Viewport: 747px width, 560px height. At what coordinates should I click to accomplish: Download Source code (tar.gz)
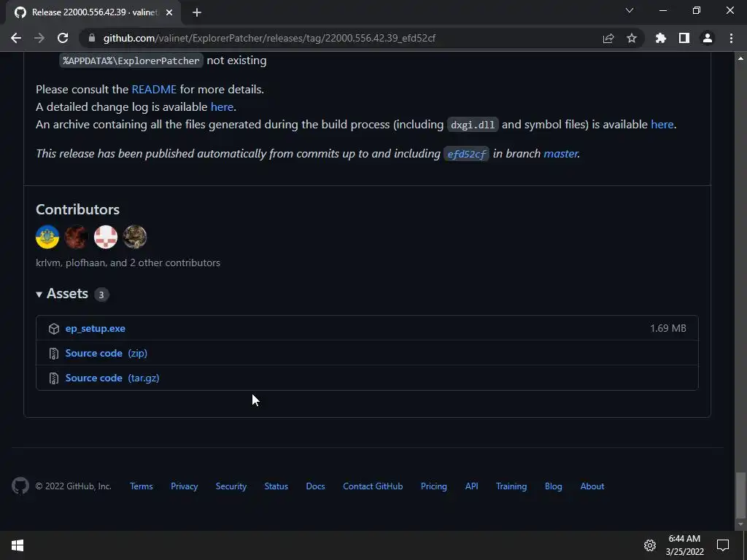[x=112, y=378]
